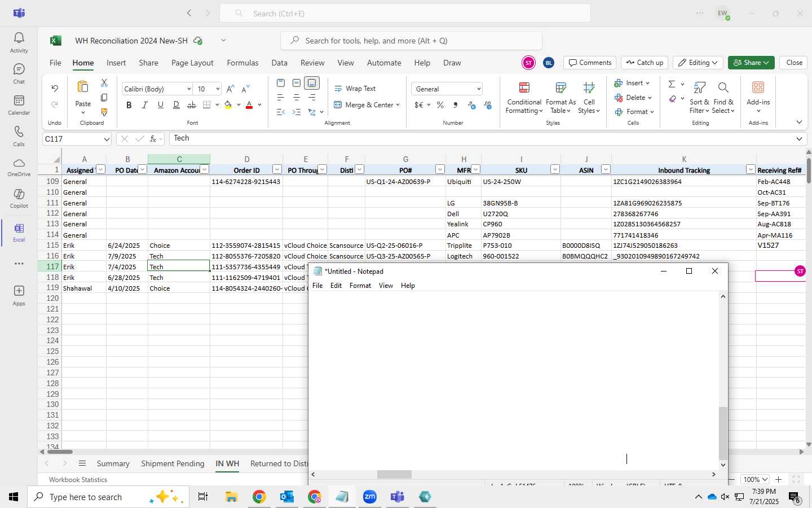Open filter dropdown on Order ID column
Image resolution: width=812 pixels, height=508 pixels.
click(x=277, y=169)
